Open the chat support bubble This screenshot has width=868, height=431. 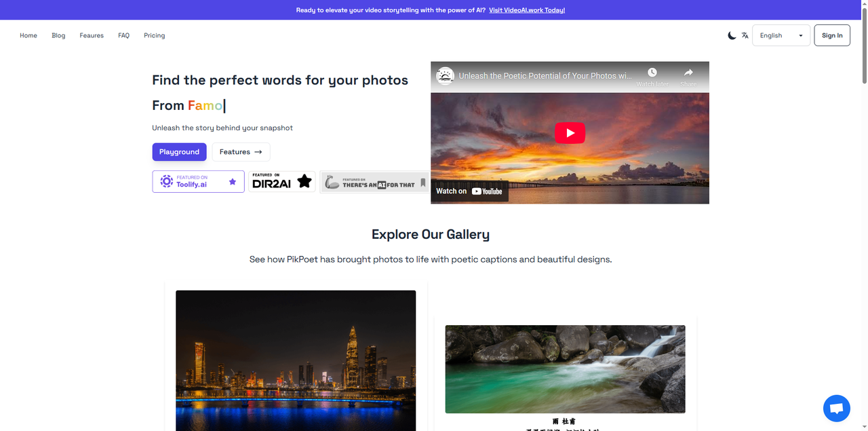pos(836,408)
